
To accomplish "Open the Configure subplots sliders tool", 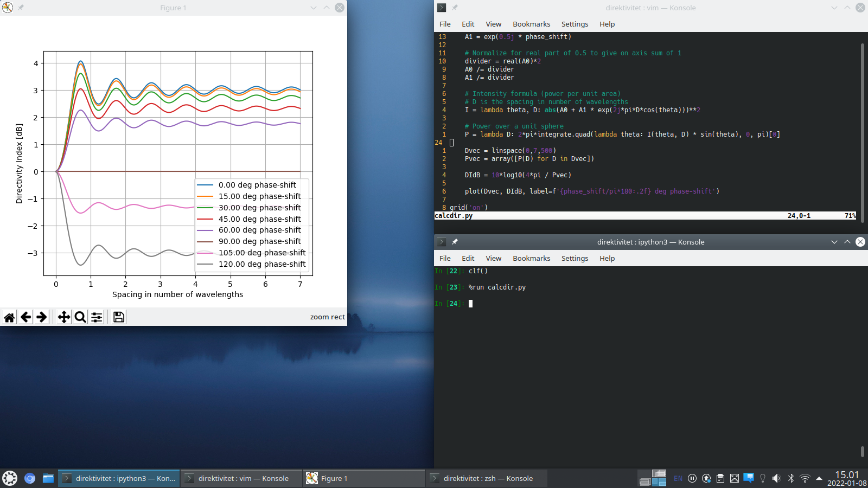I will click(97, 317).
